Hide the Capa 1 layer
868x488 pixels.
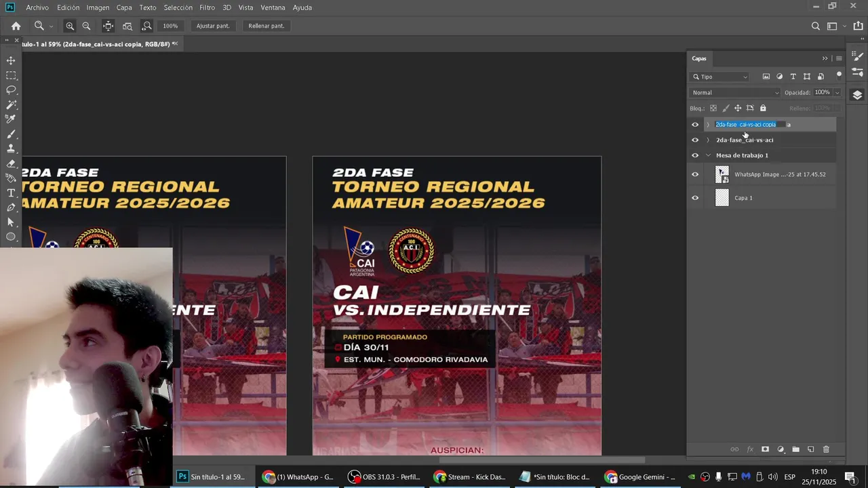(695, 198)
